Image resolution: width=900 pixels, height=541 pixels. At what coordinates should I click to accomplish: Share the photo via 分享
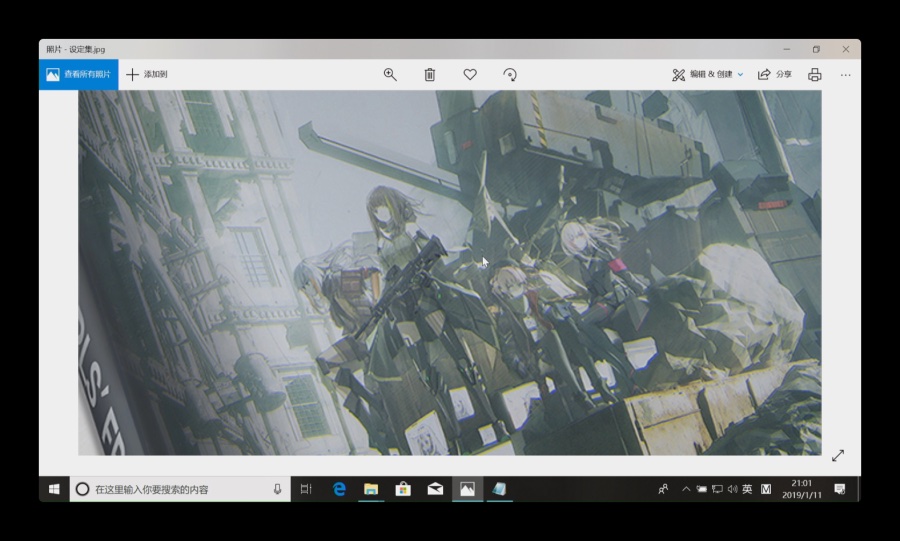pyautogui.click(x=775, y=75)
